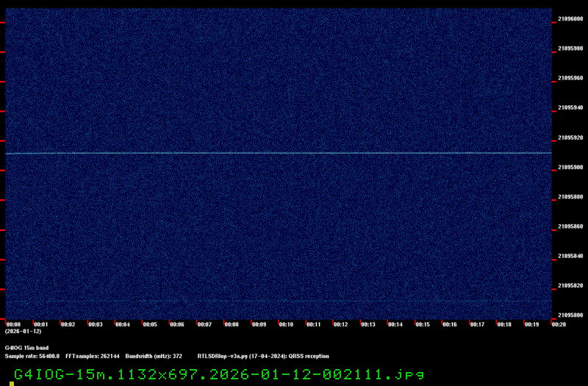Click the (2026-01-12) date label

tap(23, 332)
